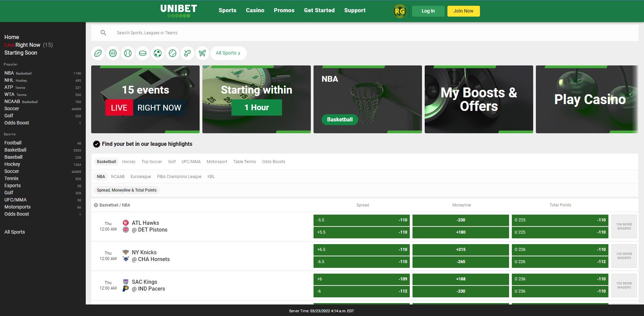Viewport: 644px width, 316px height.
Task: Bet Under 226 total points -112
Action: click(x=560, y=262)
